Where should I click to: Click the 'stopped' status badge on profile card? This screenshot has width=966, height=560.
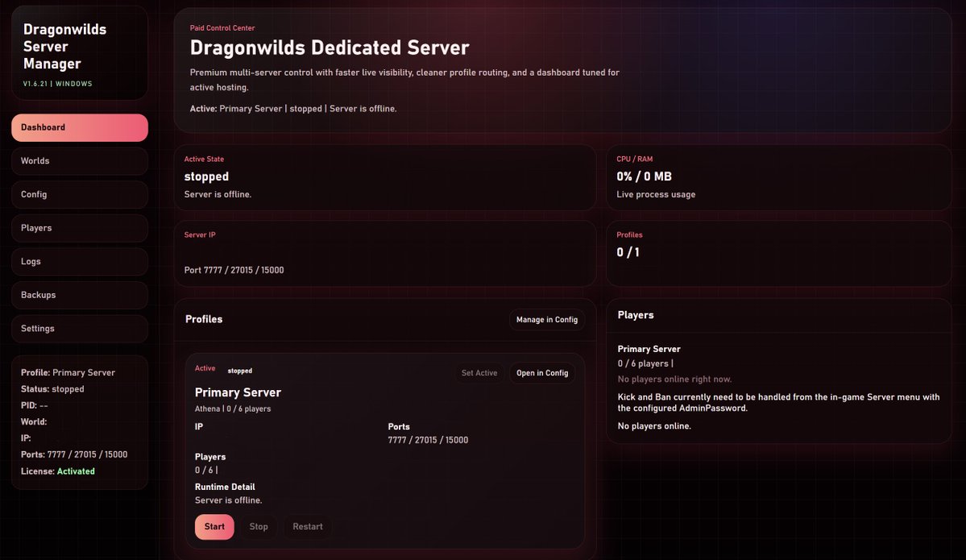click(239, 371)
